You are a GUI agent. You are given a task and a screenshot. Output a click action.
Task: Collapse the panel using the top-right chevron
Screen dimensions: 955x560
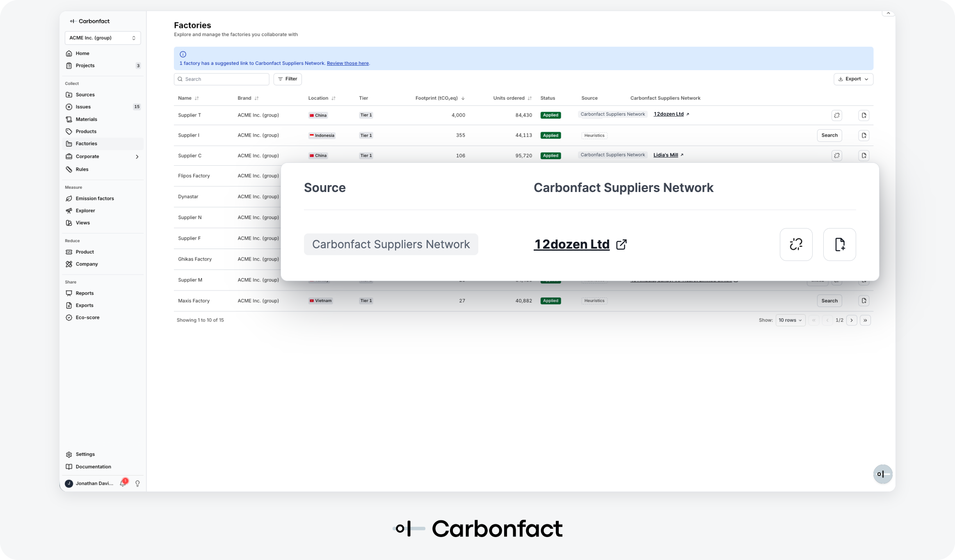(x=888, y=14)
